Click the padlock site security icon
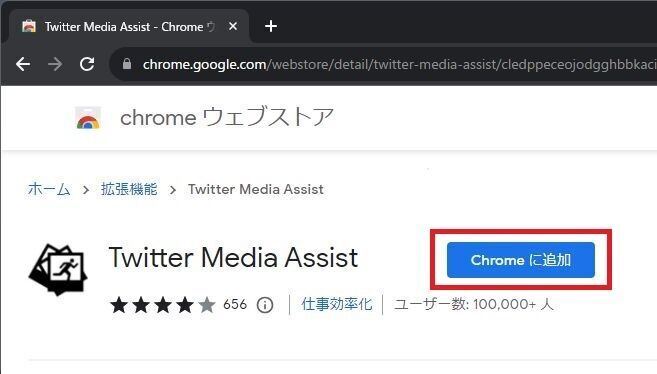Viewport: 657px width, 374px height. 127,64
